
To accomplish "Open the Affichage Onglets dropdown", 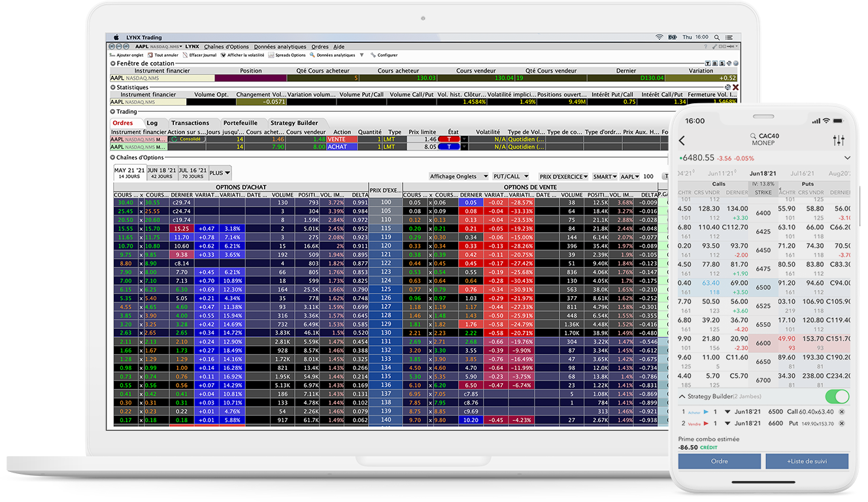I will pyautogui.click(x=458, y=176).
